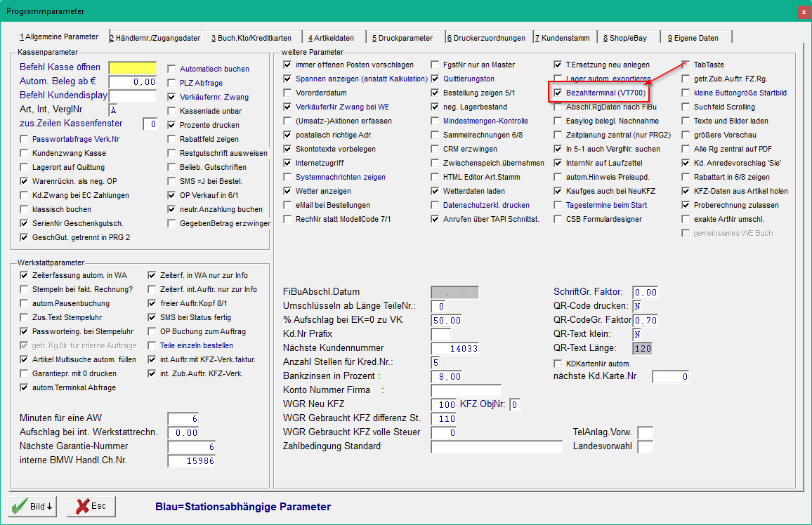Toggle SMS bei Status fertig

pos(152,317)
